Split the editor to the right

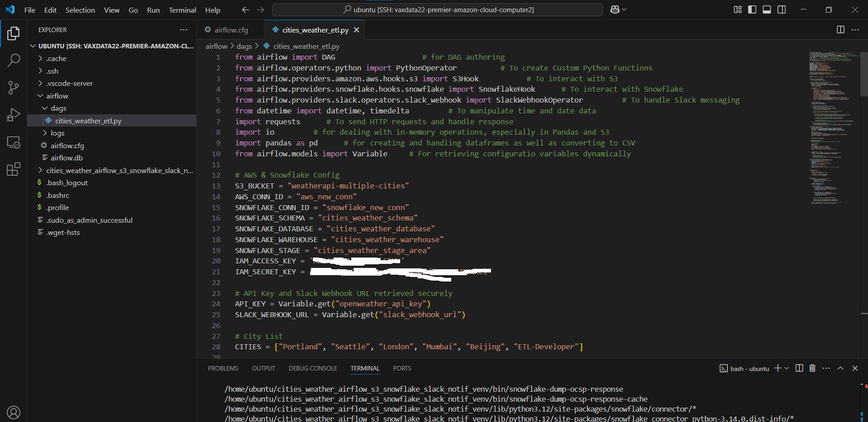tap(840, 29)
